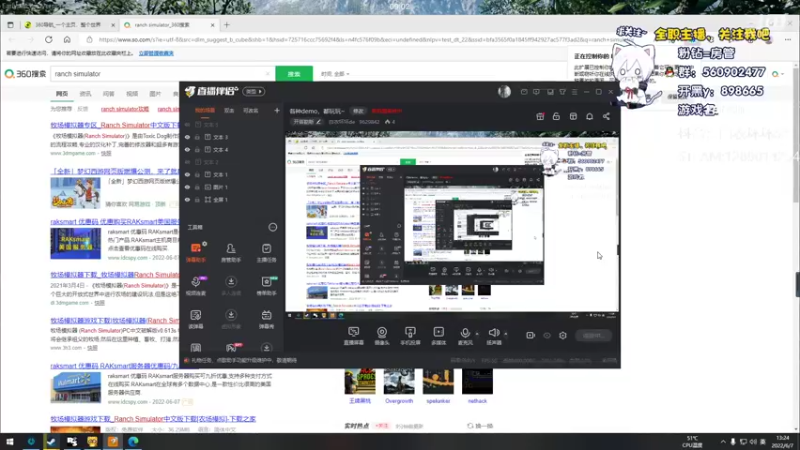Click the notification bell icon in streaming app
This screenshot has height=450, width=800.
589,116
